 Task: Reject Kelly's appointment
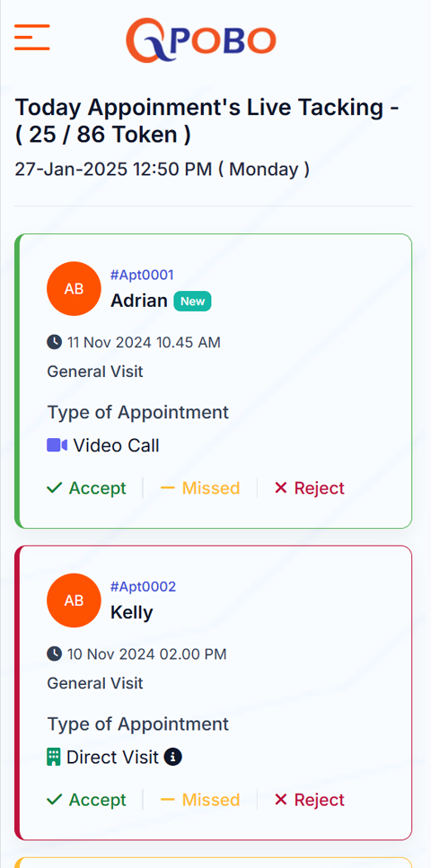click(310, 800)
